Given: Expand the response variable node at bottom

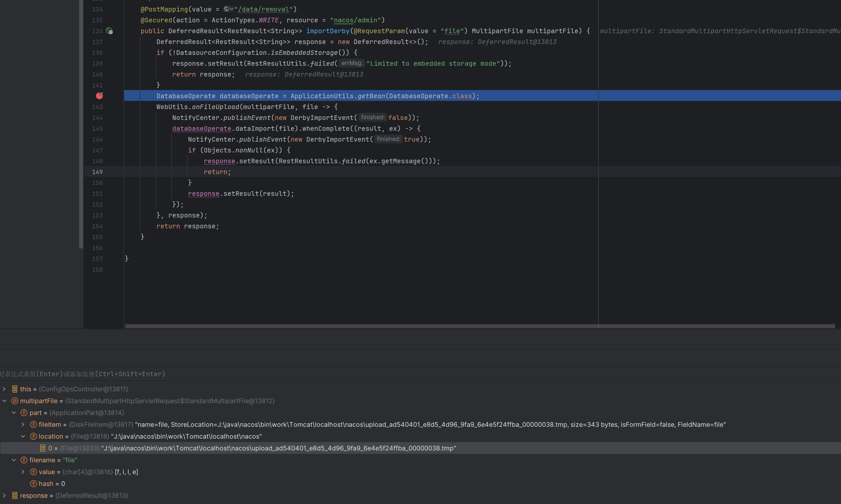Looking at the screenshot, I should [x=4, y=495].
